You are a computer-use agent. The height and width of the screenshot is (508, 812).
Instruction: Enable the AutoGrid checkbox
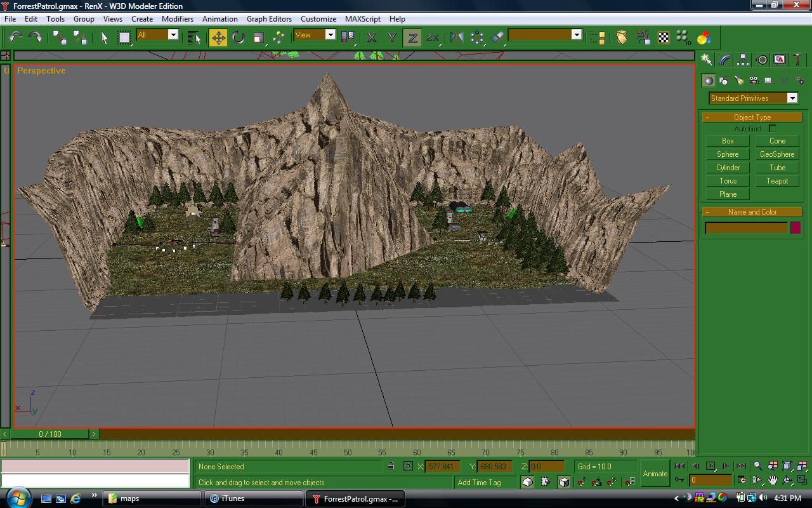coord(773,129)
